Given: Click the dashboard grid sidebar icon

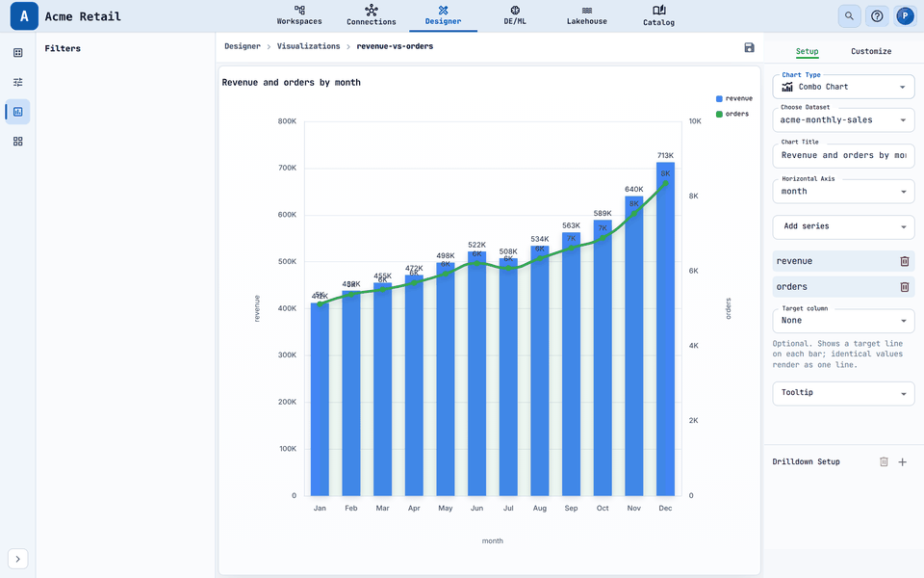Looking at the screenshot, I should (17, 53).
